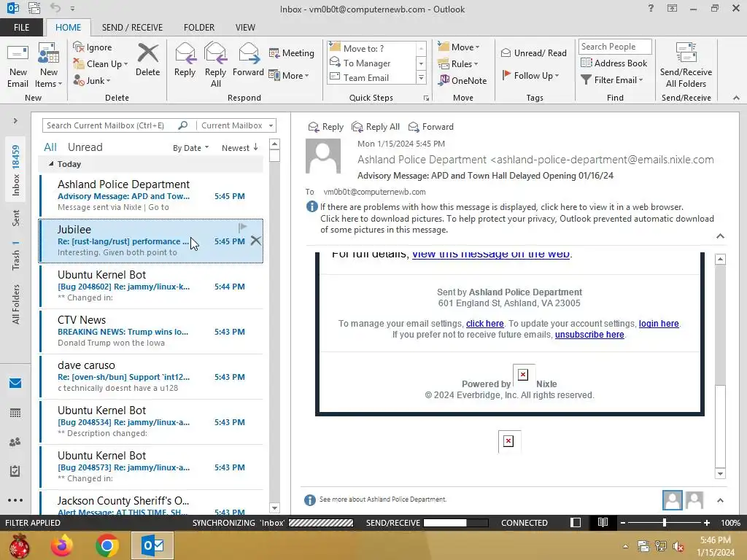Open the More respond options dropdown
This screenshot has width=747, height=560.
[x=289, y=75]
